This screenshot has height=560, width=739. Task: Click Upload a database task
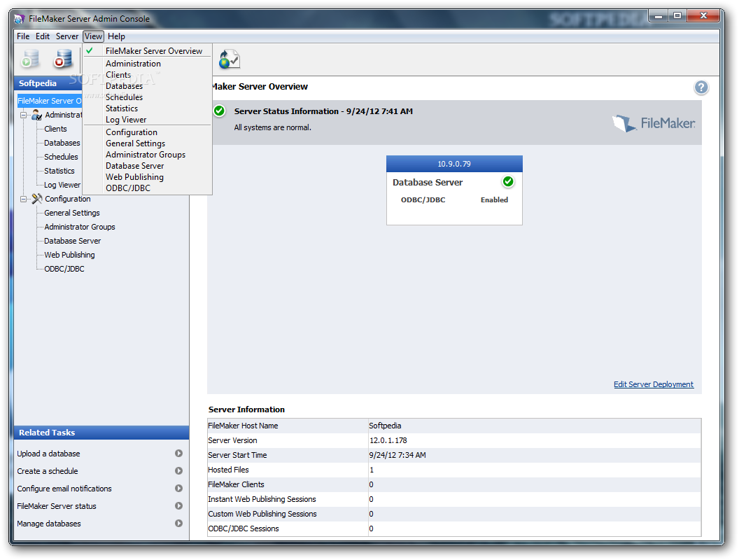[48, 454]
